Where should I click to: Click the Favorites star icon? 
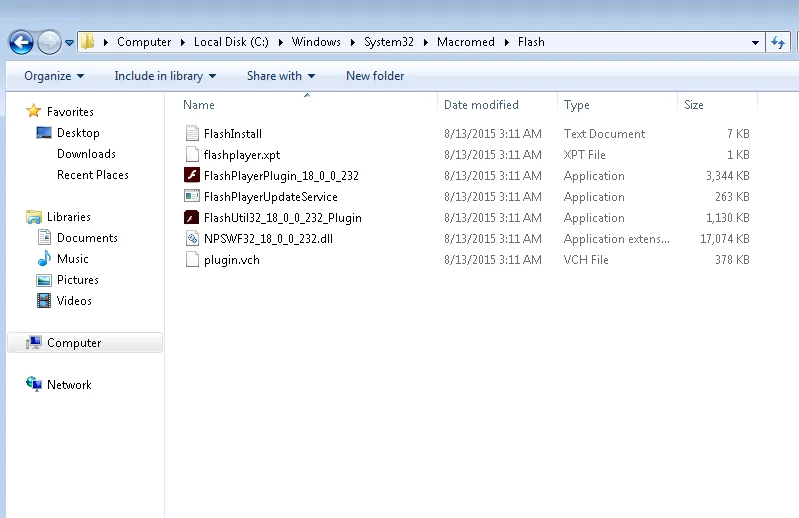click(x=34, y=111)
